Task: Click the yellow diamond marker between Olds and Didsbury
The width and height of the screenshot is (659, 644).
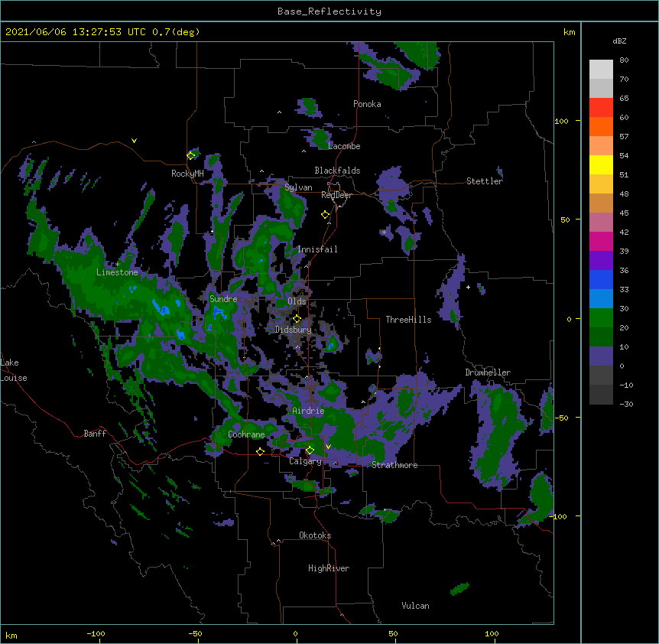Action: click(297, 318)
